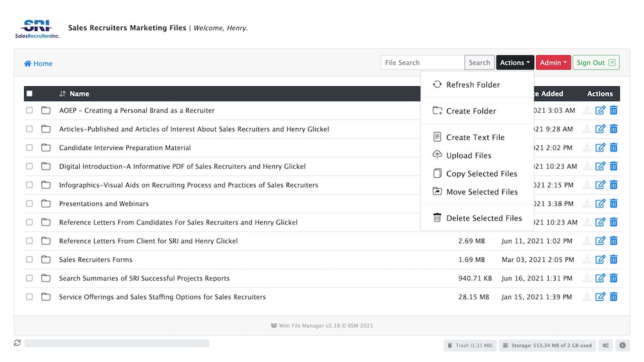The width and height of the screenshot is (644, 362).
Task: Trash the Infographics-Visual Aids folder
Action: pos(614,185)
